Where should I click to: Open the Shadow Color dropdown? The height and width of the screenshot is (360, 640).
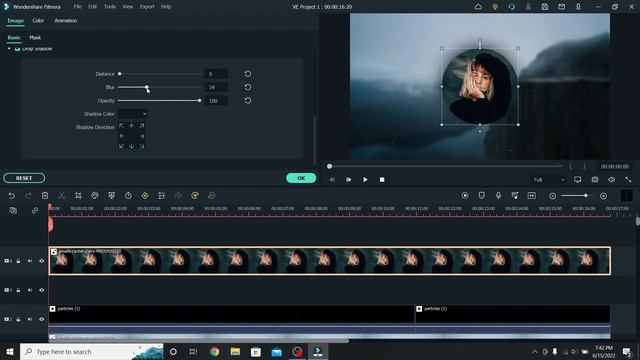click(x=133, y=114)
